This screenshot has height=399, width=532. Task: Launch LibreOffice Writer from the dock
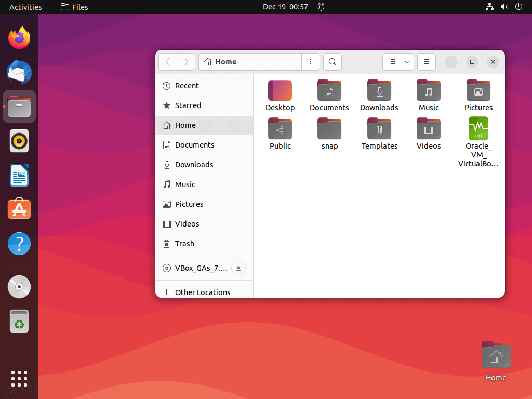click(x=19, y=175)
